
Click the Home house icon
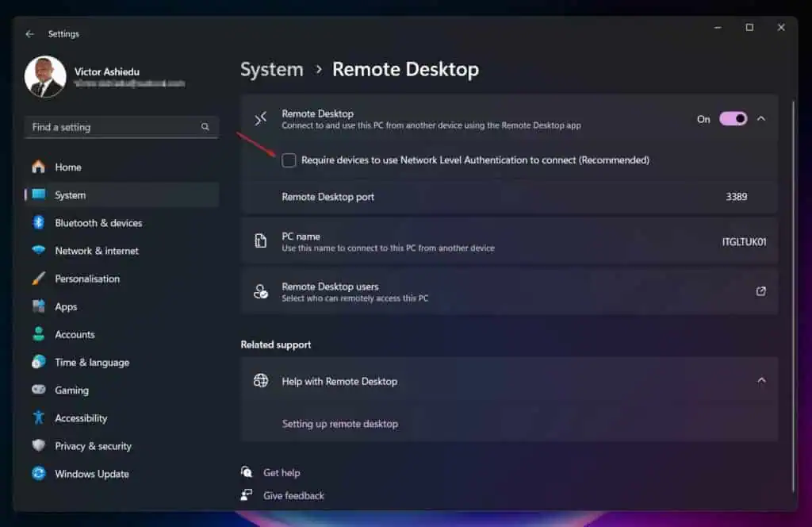coord(38,167)
